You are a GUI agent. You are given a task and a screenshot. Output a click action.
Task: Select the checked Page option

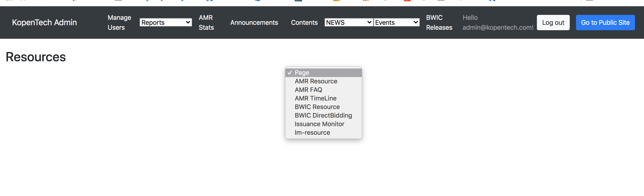click(x=323, y=73)
